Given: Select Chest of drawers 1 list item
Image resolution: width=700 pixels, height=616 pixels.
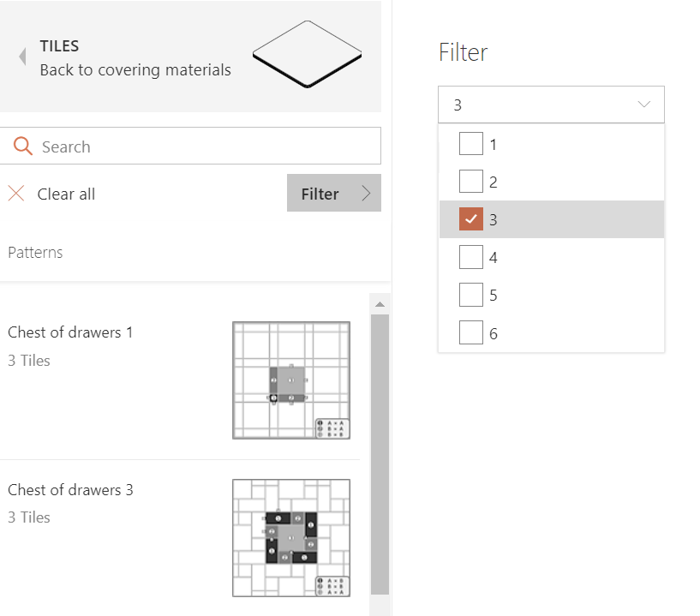Looking at the screenshot, I should [x=179, y=380].
